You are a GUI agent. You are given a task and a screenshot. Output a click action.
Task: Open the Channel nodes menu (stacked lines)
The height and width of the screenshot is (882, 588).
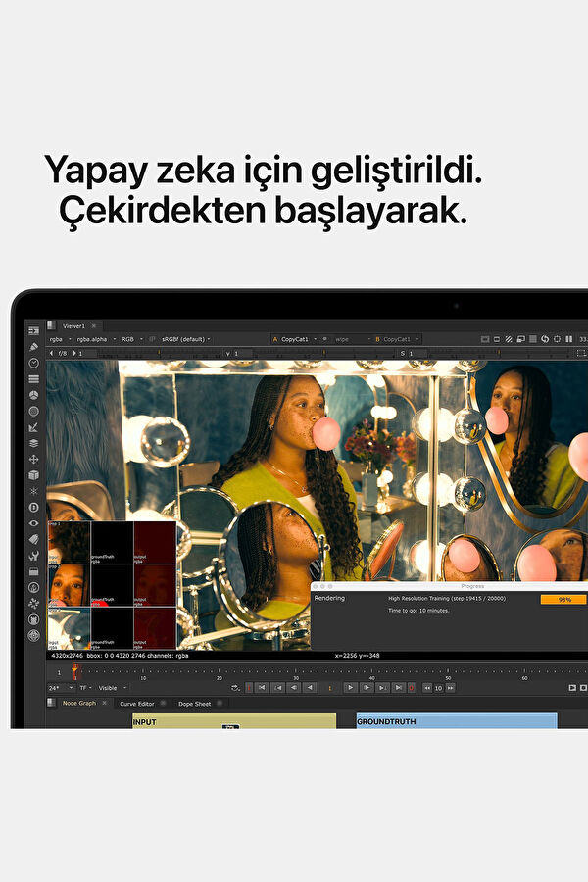[33, 379]
